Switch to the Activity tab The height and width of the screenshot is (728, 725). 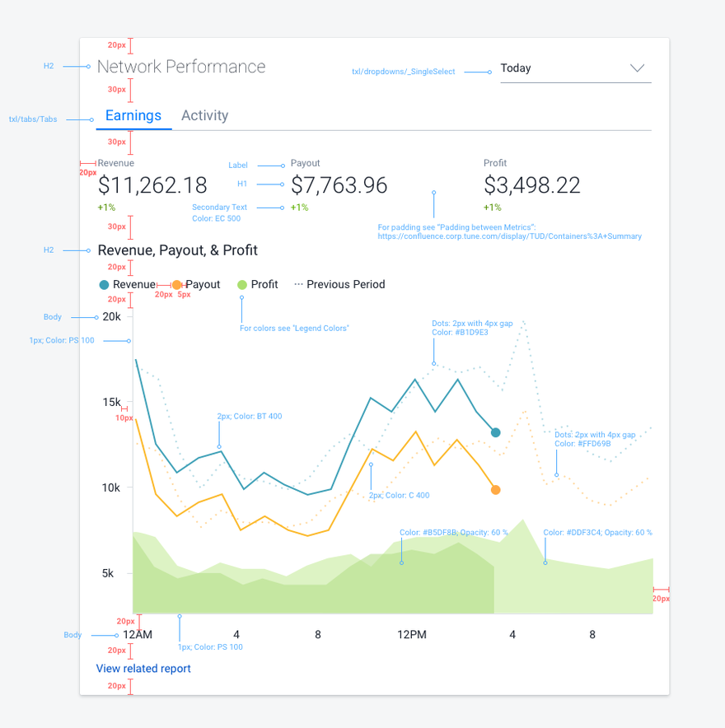tap(204, 116)
